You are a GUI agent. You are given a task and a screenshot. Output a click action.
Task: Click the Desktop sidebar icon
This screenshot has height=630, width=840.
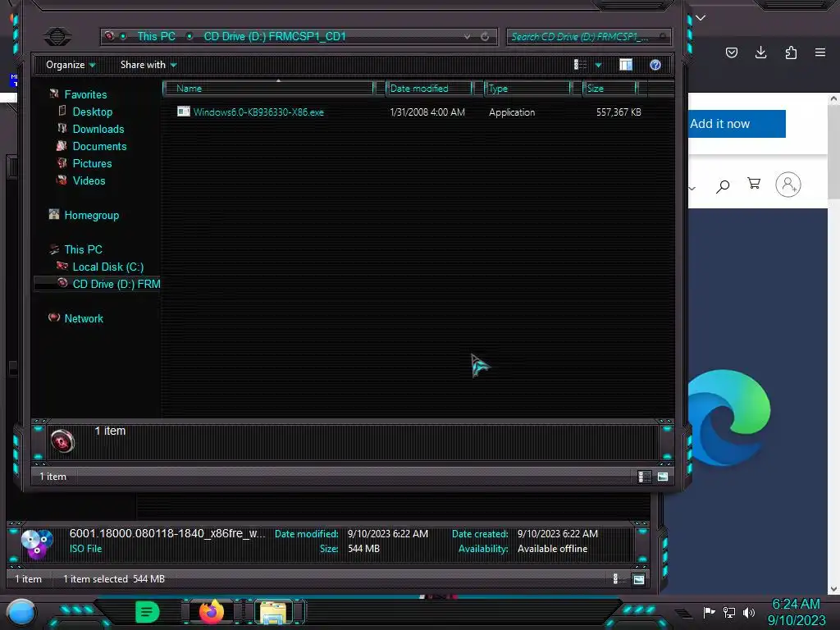(62, 111)
